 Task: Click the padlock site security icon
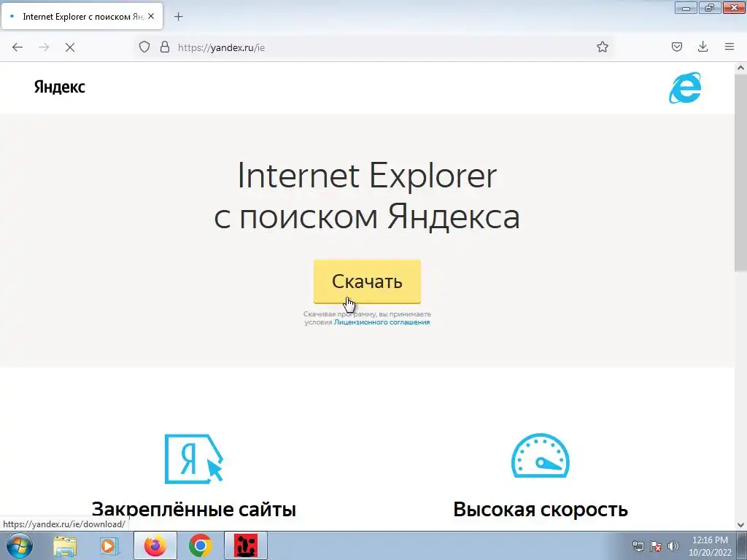(x=165, y=47)
